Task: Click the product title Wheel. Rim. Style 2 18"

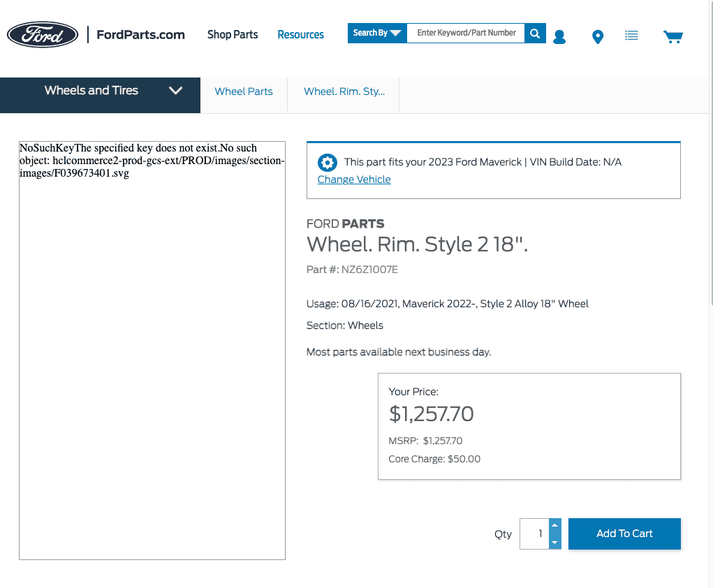Action: tap(417, 244)
